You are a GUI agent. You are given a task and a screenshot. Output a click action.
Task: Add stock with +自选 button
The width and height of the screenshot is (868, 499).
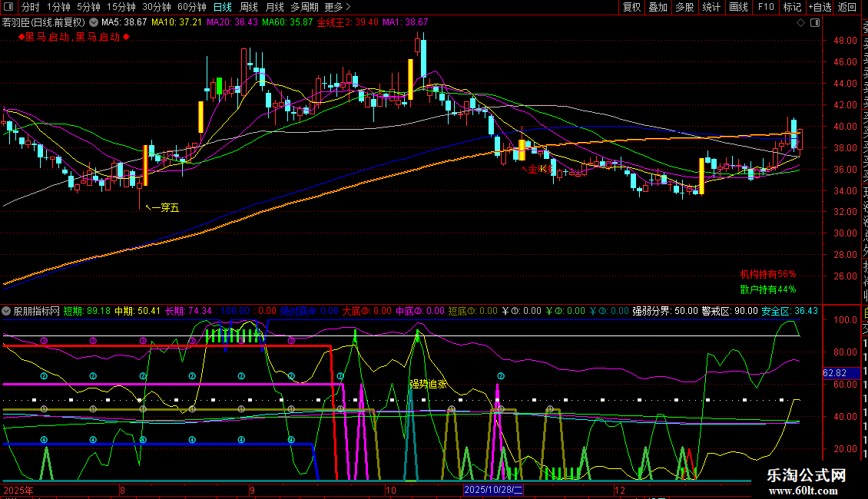pyautogui.click(x=819, y=8)
